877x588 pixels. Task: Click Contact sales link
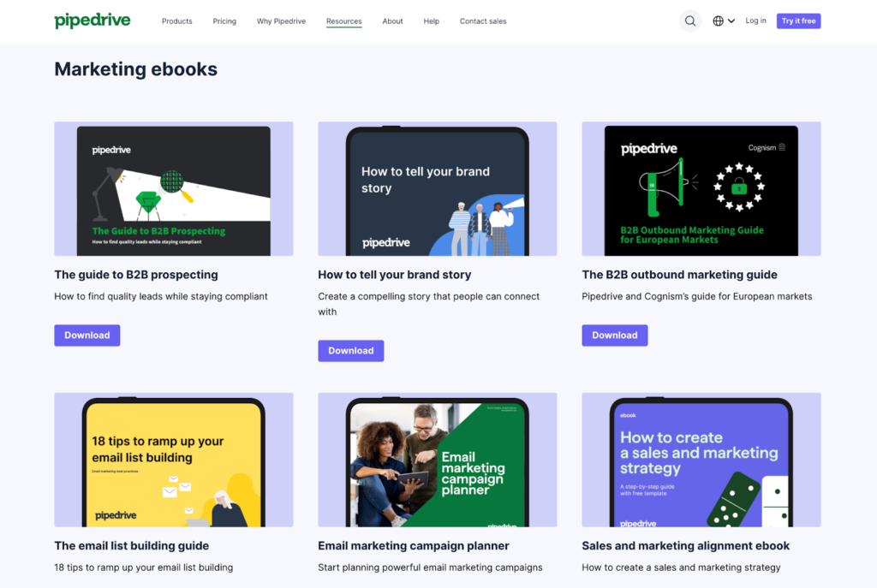point(483,21)
